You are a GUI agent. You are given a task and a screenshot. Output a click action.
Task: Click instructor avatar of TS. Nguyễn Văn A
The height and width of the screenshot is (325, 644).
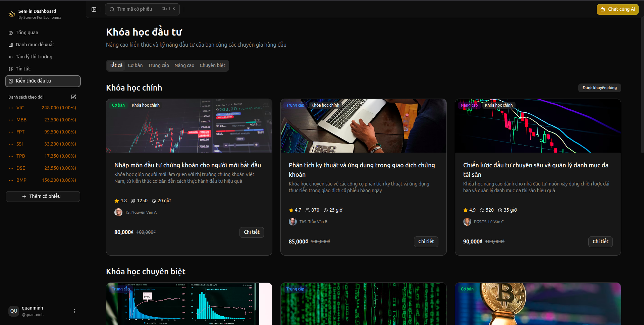118,212
